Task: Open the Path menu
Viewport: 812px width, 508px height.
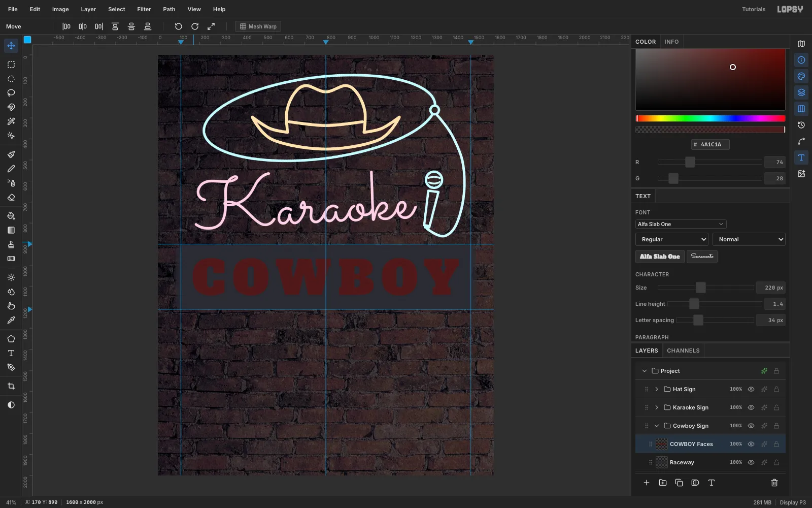Action: [169, 9]
